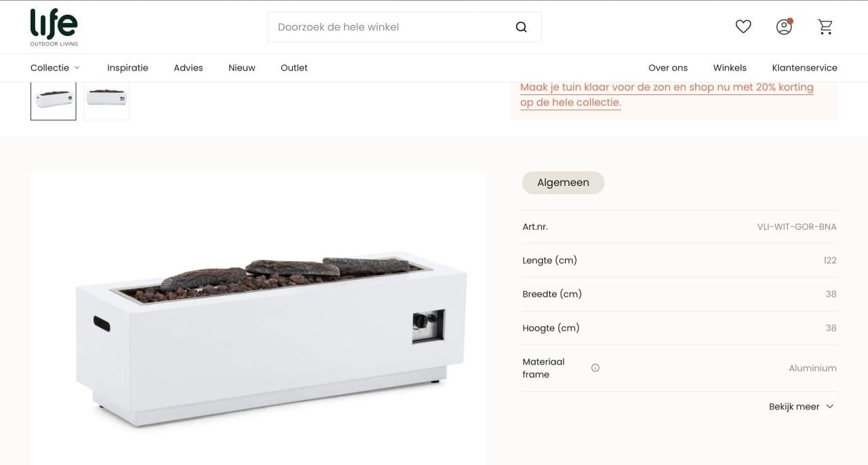868x465 pixels.
Task: Open the Inspiratie menu item
Action: [x=127, y=68]
